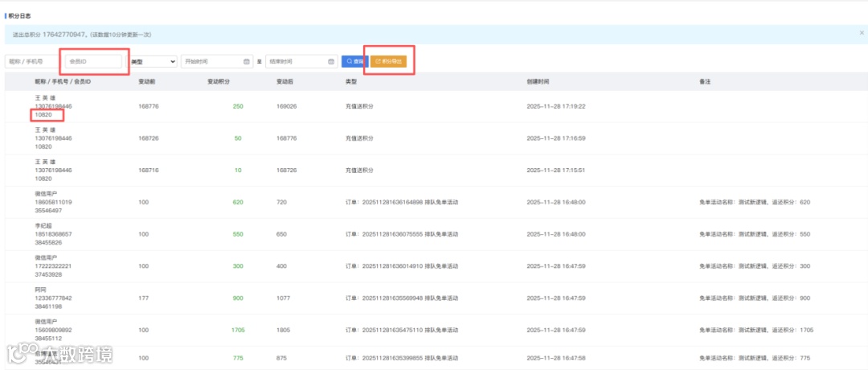Click timestamp 2025-11-28 16:47:58

(x=556, y=359)
